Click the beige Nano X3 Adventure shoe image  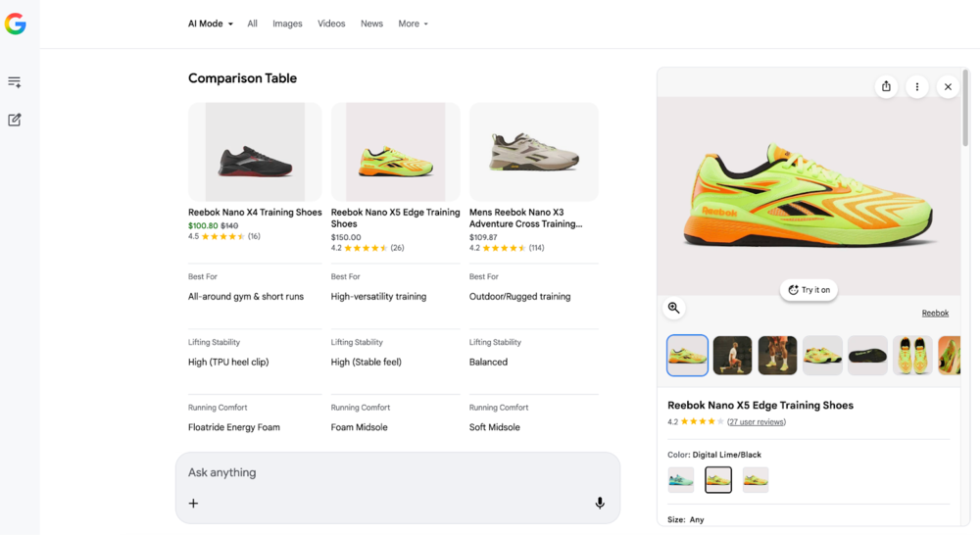pos(534,152)
